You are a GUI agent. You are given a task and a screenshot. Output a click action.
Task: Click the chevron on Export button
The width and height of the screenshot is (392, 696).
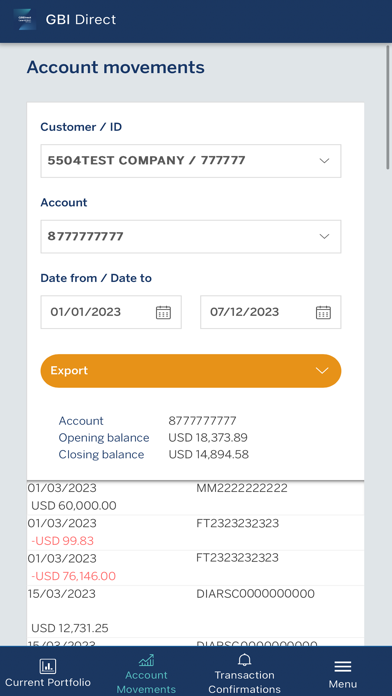tap(322, 371)
